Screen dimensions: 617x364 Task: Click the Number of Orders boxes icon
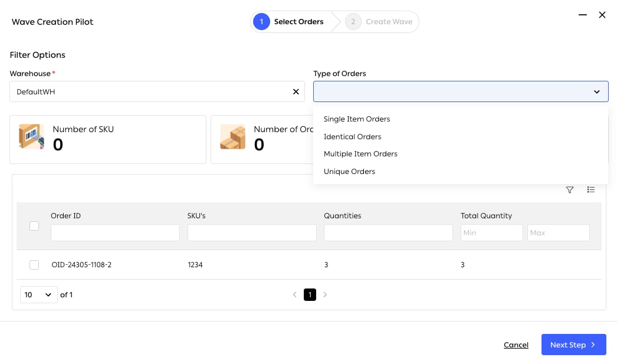[x=232, y=136]
